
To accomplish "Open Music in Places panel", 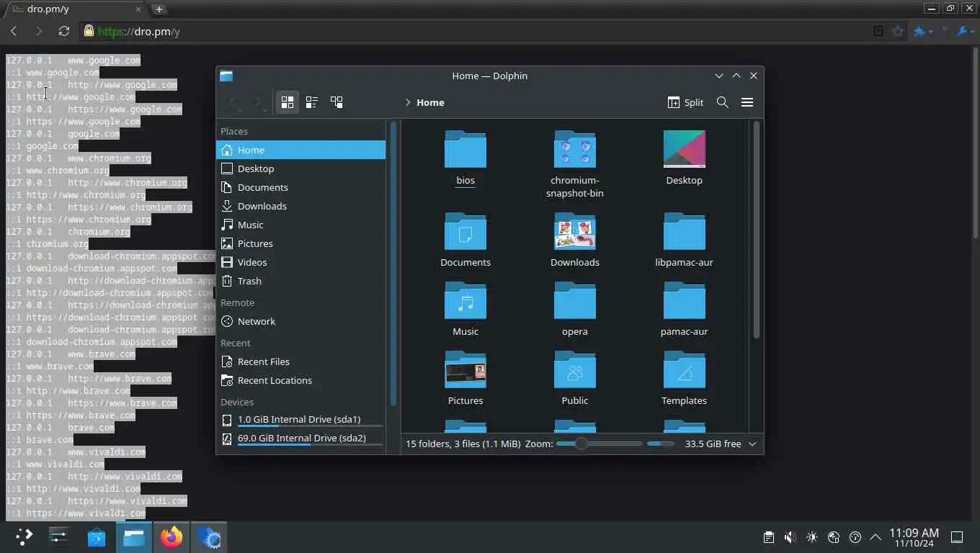I will 301,225.
